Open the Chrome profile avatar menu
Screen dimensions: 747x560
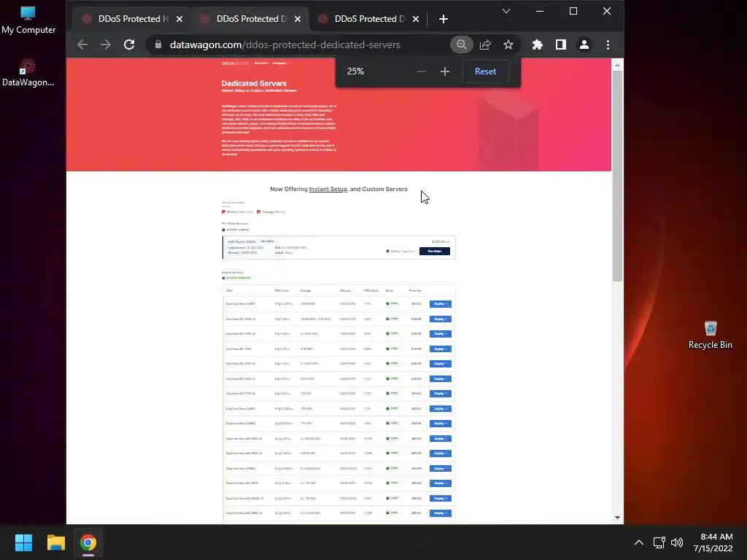pos(584,44)
